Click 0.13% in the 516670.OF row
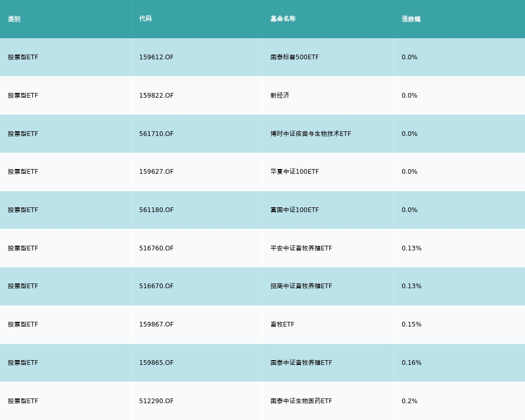 412,286
